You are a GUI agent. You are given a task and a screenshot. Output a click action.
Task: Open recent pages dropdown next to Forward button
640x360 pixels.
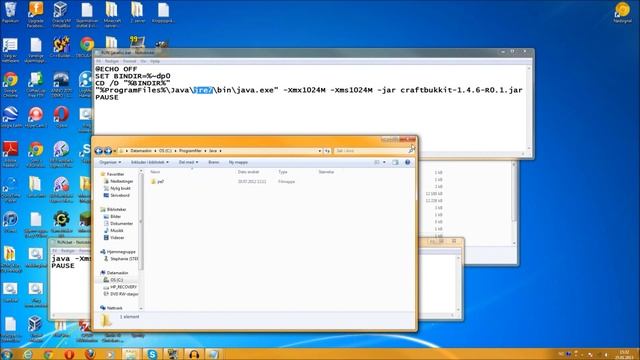[115, 151]
